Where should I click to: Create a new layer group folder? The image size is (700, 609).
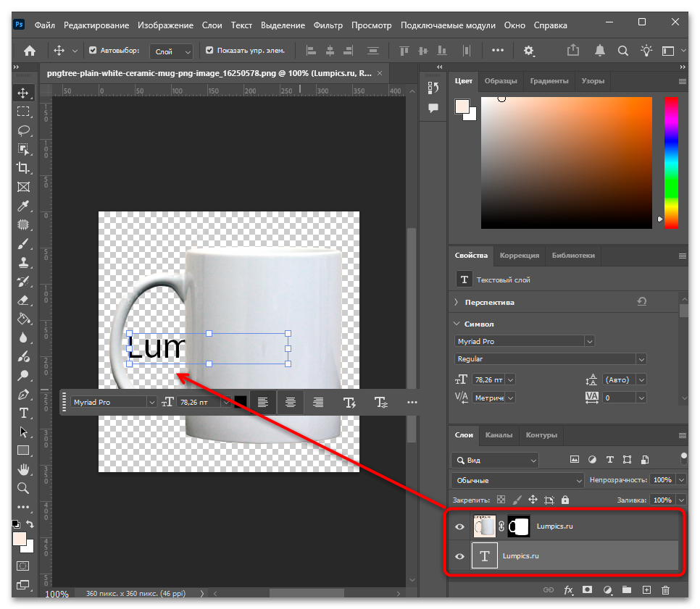click(x=627, y=590)
